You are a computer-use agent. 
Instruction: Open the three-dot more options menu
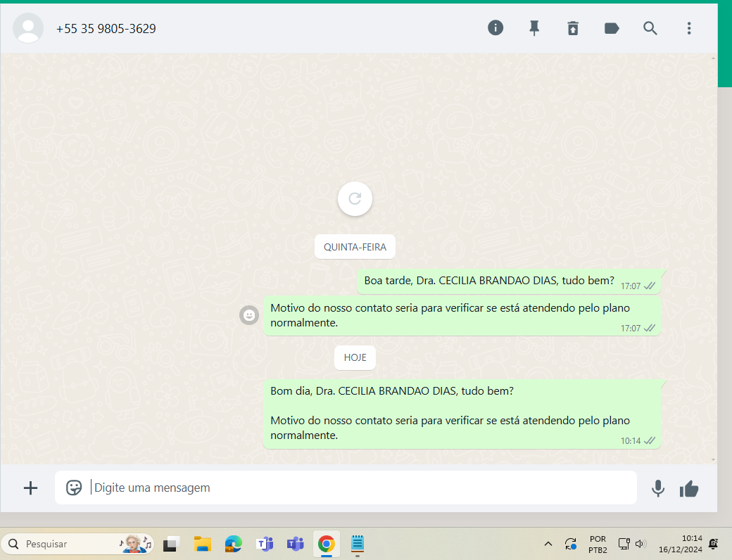point(689,28)
